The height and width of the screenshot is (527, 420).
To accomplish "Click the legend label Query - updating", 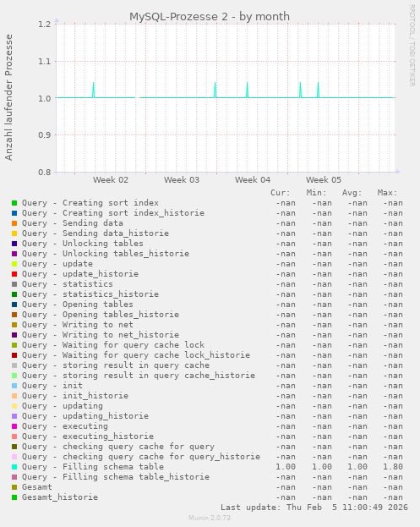I will (63, 406).
